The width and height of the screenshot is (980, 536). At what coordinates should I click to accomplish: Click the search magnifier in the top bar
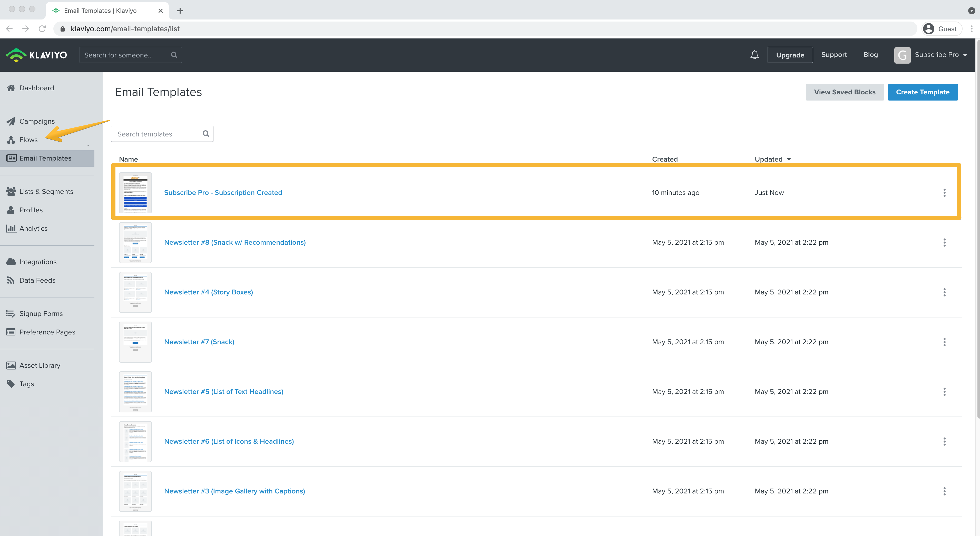[x=174, y=55]
